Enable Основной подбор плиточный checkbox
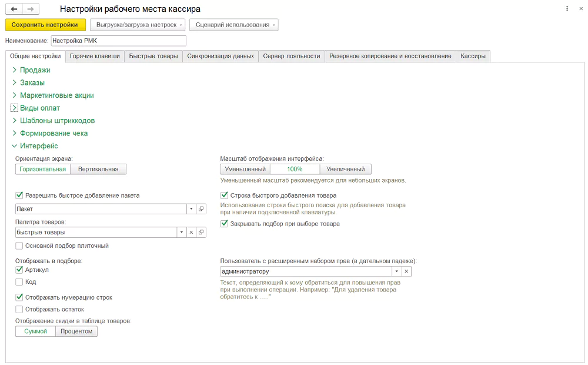The width and height of the screenshot is (588, 365). [19, 245]
